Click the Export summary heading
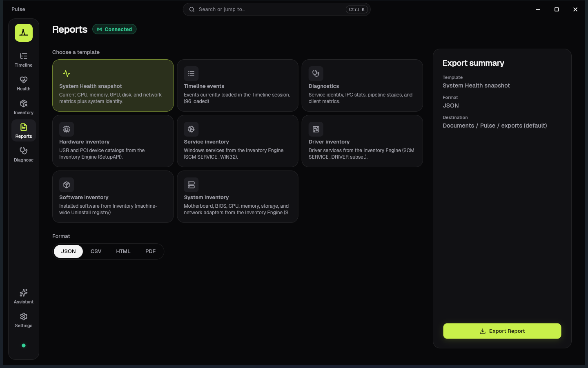Viewport: 588px width, 368px height. [473, 63]
